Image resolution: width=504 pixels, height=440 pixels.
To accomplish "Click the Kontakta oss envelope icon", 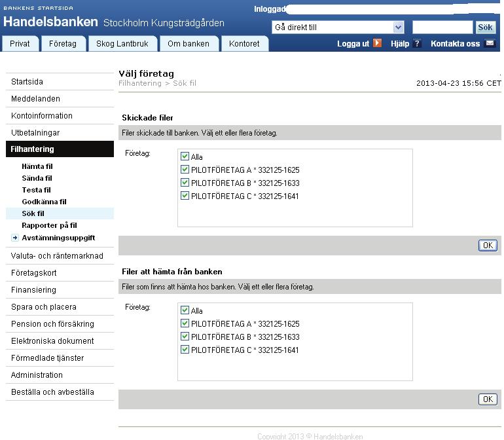I will click(490, 43).
